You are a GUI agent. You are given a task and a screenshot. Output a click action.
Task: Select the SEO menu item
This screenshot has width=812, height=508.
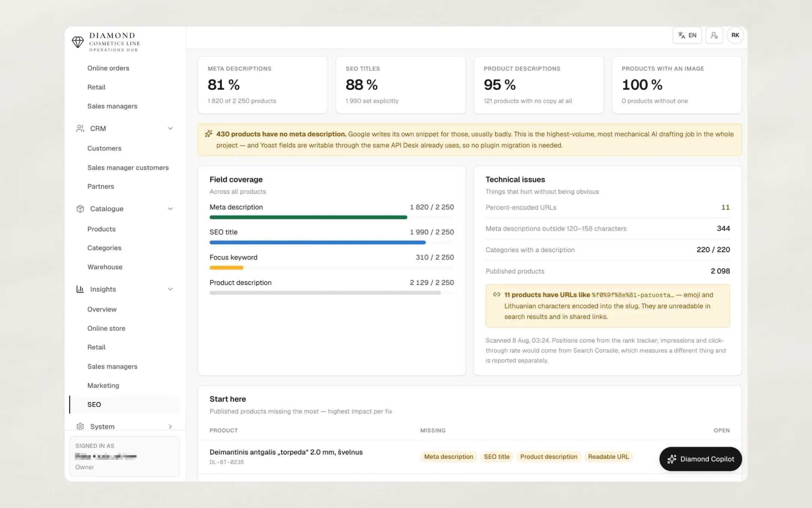124,405
